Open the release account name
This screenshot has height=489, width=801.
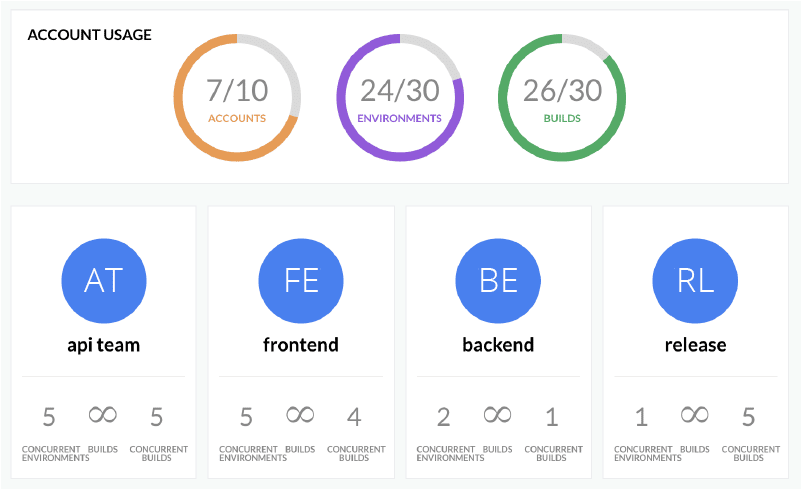695,345
